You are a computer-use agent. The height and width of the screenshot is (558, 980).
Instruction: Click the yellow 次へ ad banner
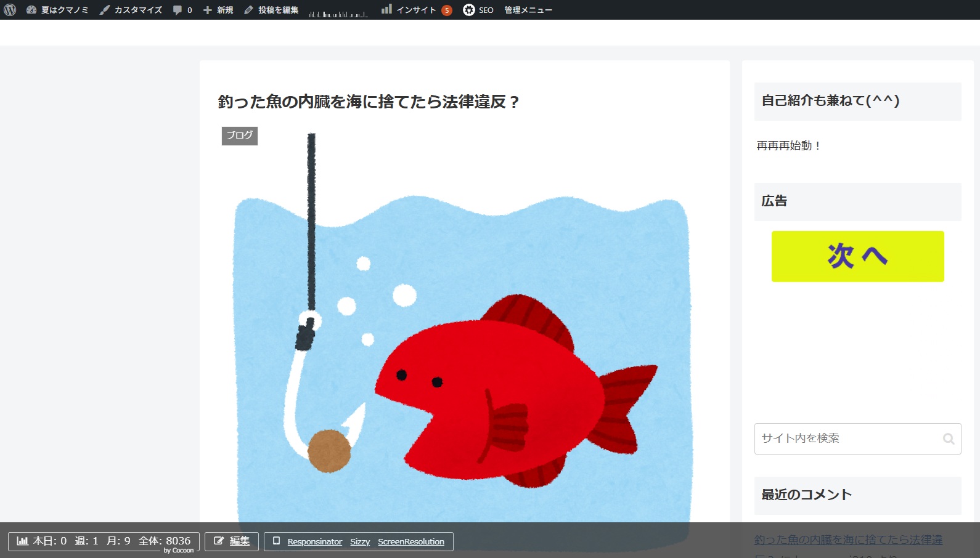[x=858, y=256]
